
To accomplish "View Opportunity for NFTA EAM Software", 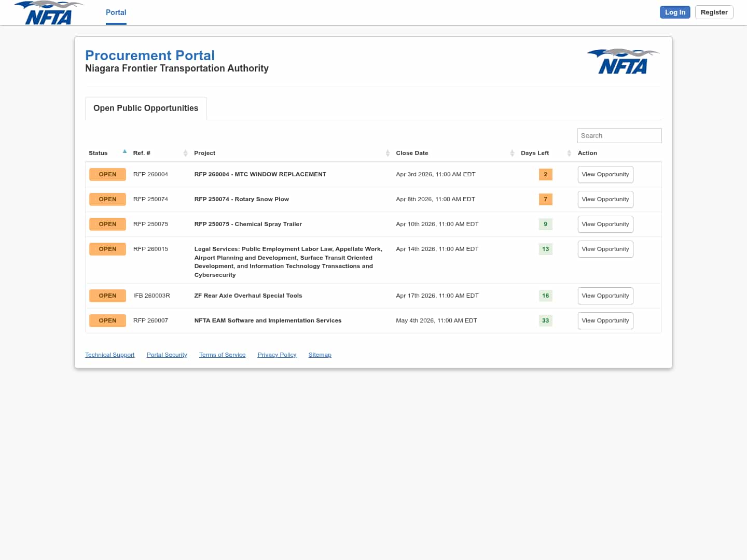I will [x=605, y=321].
